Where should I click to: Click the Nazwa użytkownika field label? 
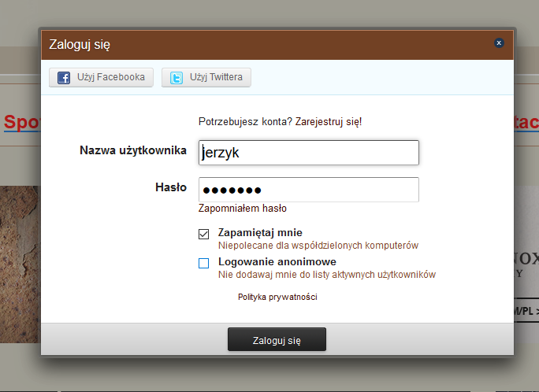click(133, 150)
